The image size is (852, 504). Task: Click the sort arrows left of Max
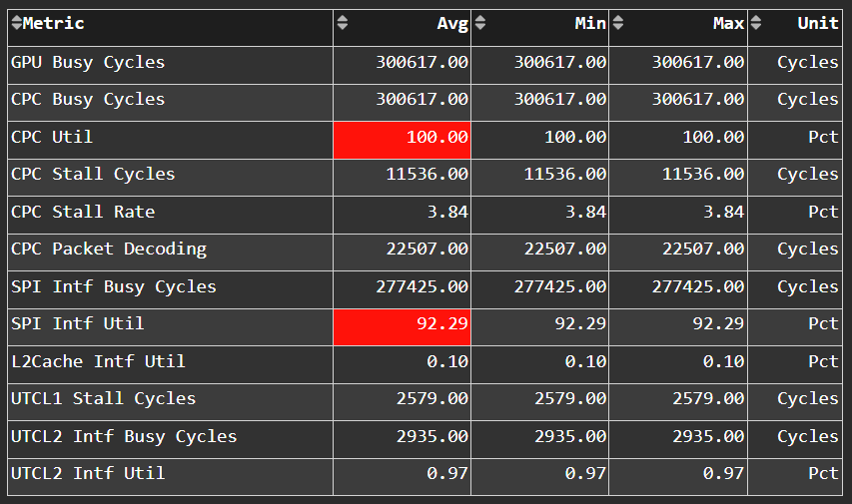617,23
